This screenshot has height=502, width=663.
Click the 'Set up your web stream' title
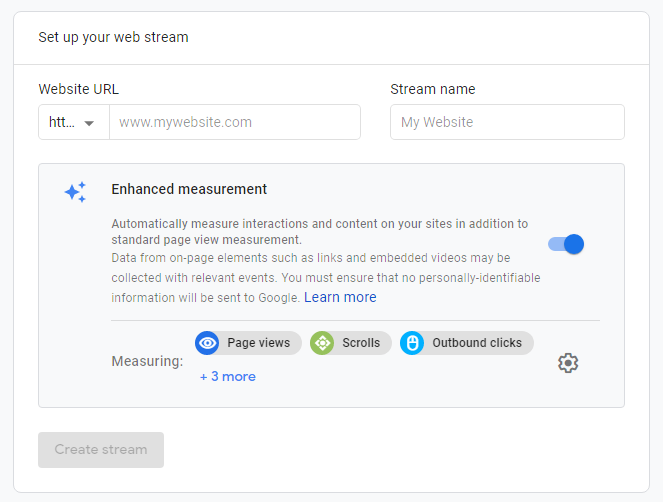pos(113,38)
